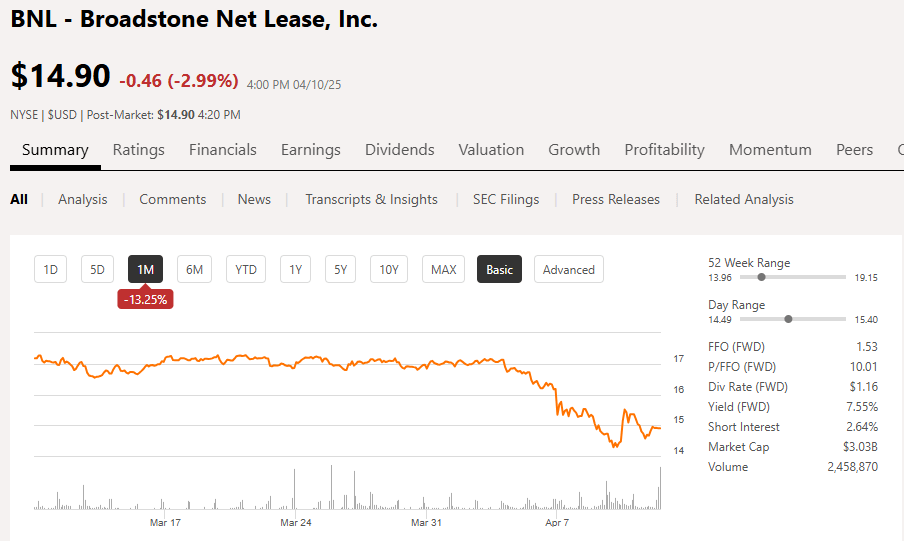
Task: Show Transcripts & Insights items
Action: (371, 199)
